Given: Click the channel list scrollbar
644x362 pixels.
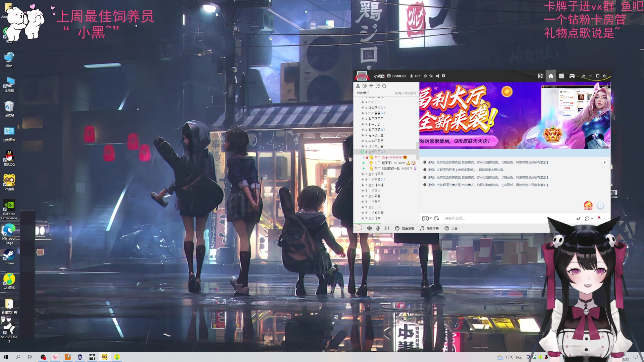Looking at the screenshot, I should [x=417, y=151].
